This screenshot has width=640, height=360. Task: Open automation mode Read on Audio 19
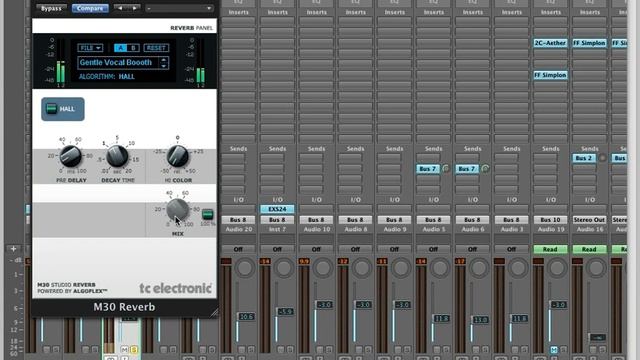550,249
